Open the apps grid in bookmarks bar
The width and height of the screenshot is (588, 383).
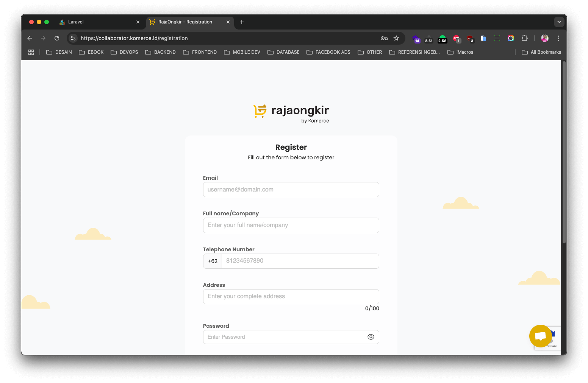[x=31, y=52]
